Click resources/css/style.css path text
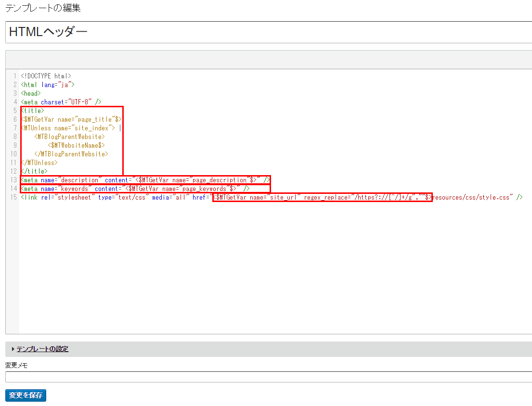 471,197
